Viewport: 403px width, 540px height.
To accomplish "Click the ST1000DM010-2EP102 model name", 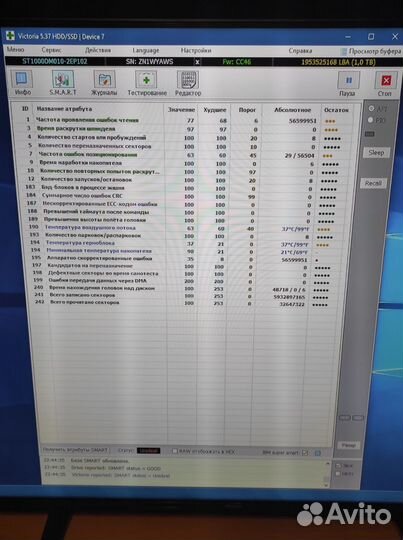I will coord(55,61).
